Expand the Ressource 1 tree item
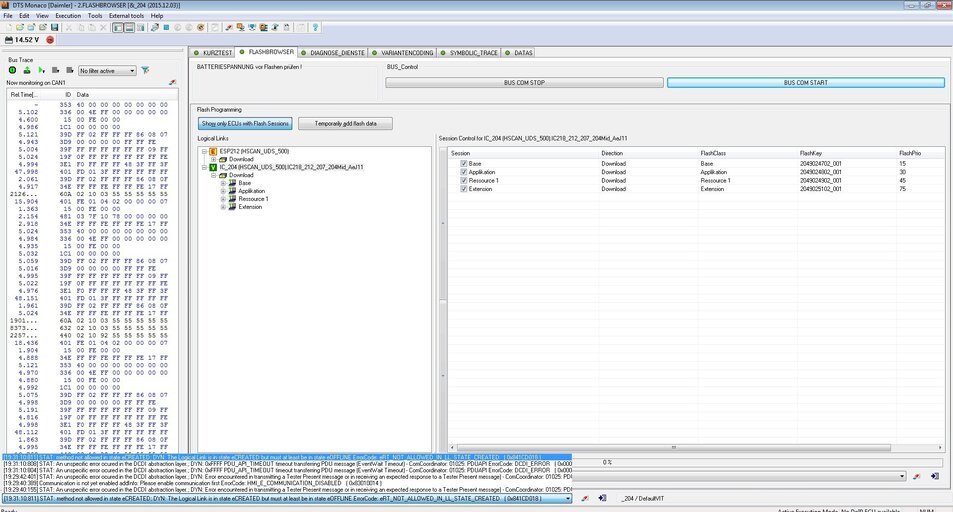This screenshot has width=953, height=512. [223, 199]
